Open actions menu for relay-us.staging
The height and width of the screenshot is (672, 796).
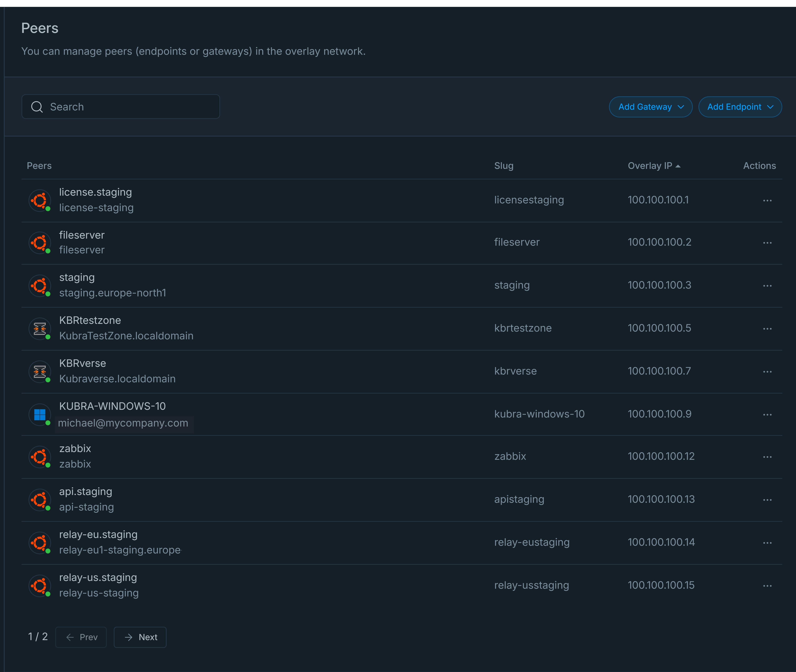[767, 586]
